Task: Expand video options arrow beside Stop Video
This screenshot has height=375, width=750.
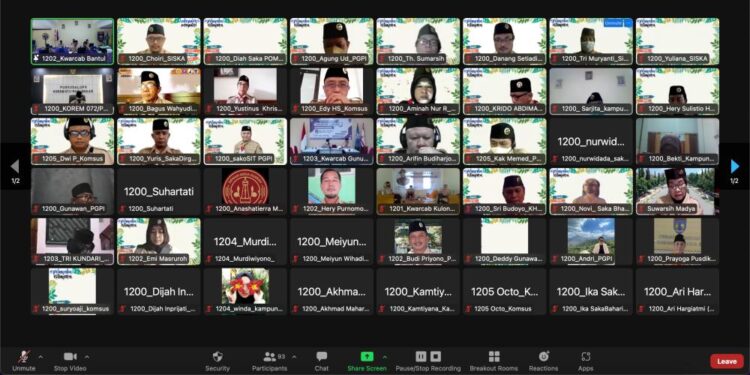Action: coord(87,357)
